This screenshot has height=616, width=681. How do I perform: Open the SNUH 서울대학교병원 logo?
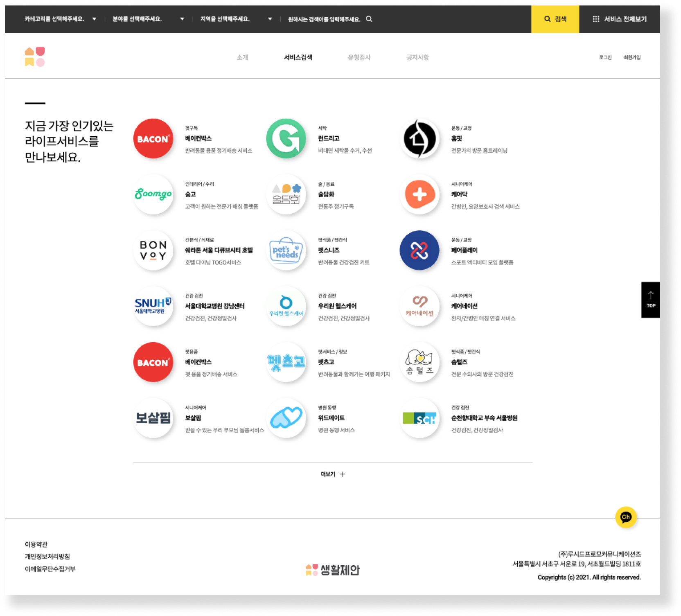point(153,306)
